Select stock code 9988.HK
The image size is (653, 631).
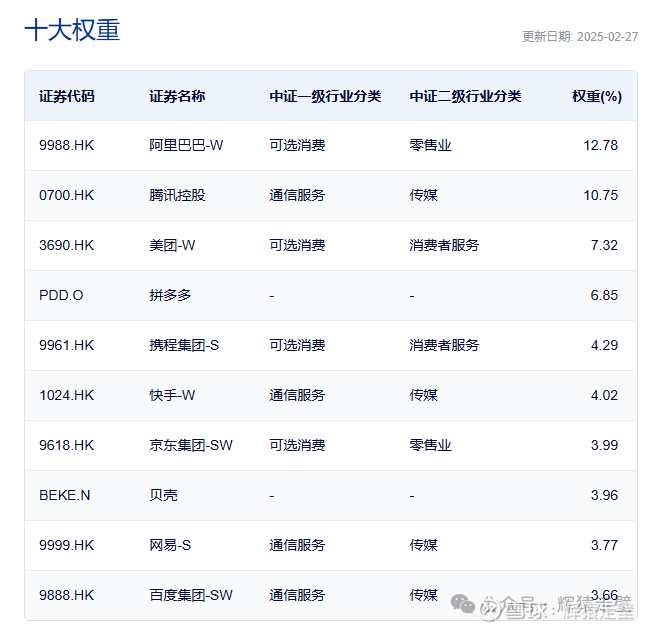(67, 145)
